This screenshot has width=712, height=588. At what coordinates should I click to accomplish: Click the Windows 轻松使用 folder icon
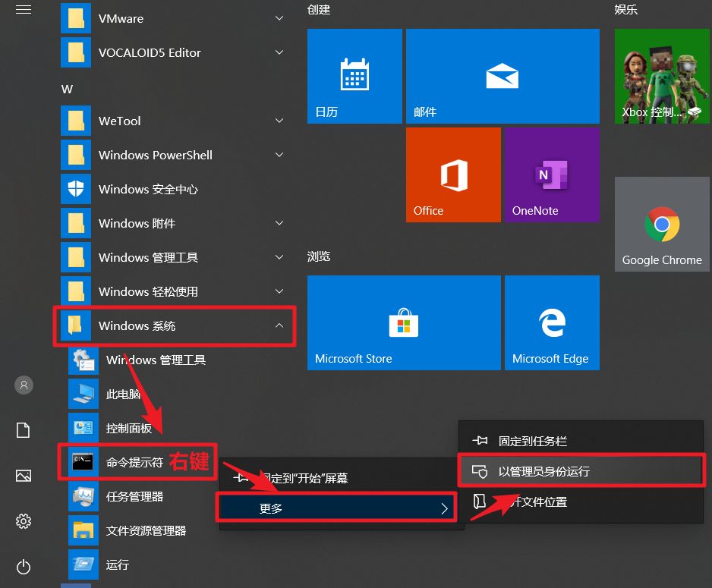[76, 291]
